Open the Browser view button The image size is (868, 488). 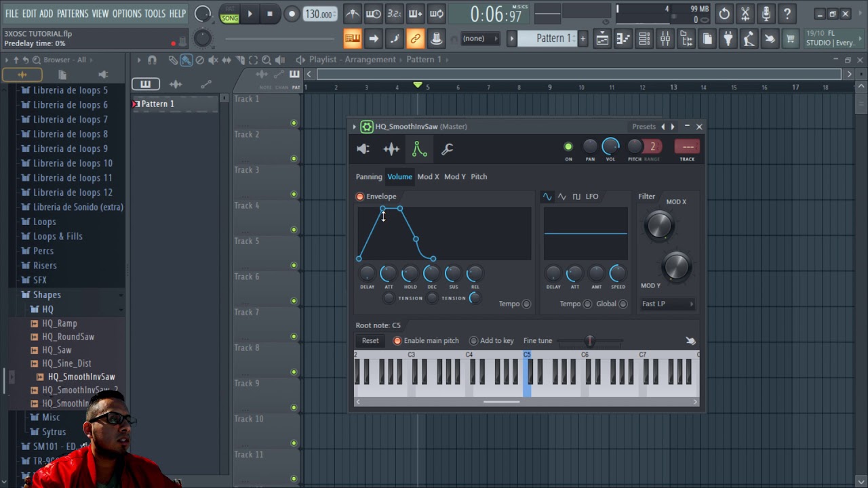point(686,39)
